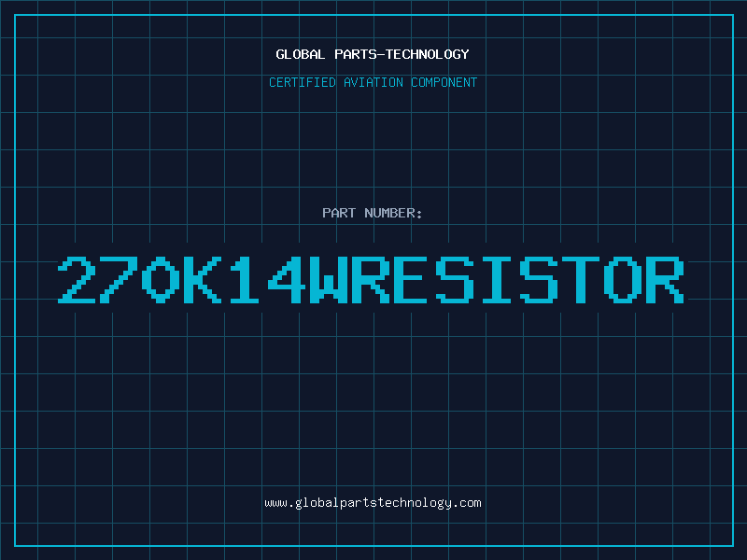The height and width of the screenshot is (560, 747).
Task: Click the GLOBAL PARTS-TECHNOLOGY heading
Action: tap(373, 54)
